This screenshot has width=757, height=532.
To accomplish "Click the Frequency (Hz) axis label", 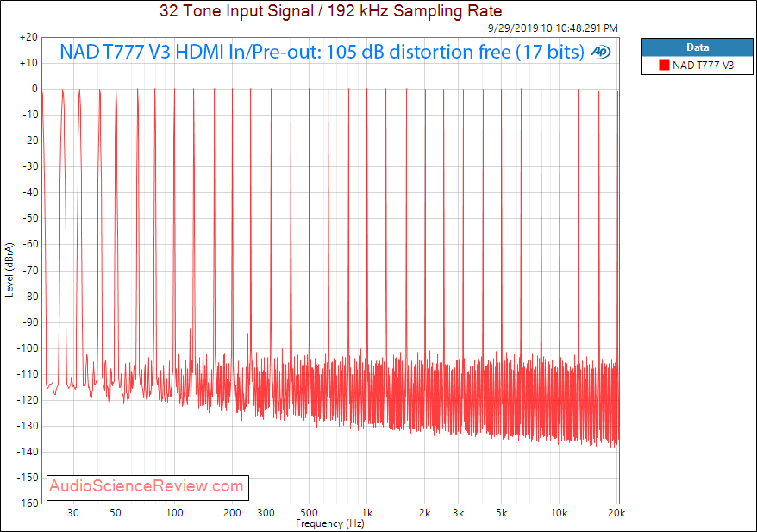I will point(329,523).
